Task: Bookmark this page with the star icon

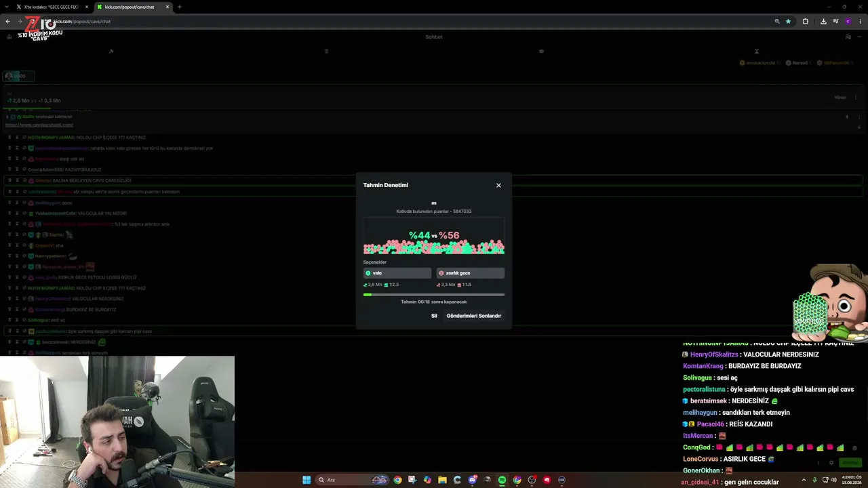Action: (x=788, y=21)
